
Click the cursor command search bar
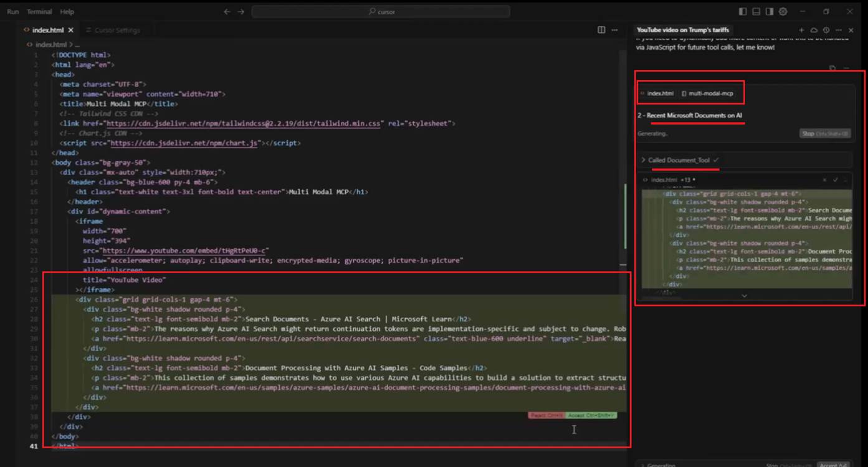coord(381,12)
